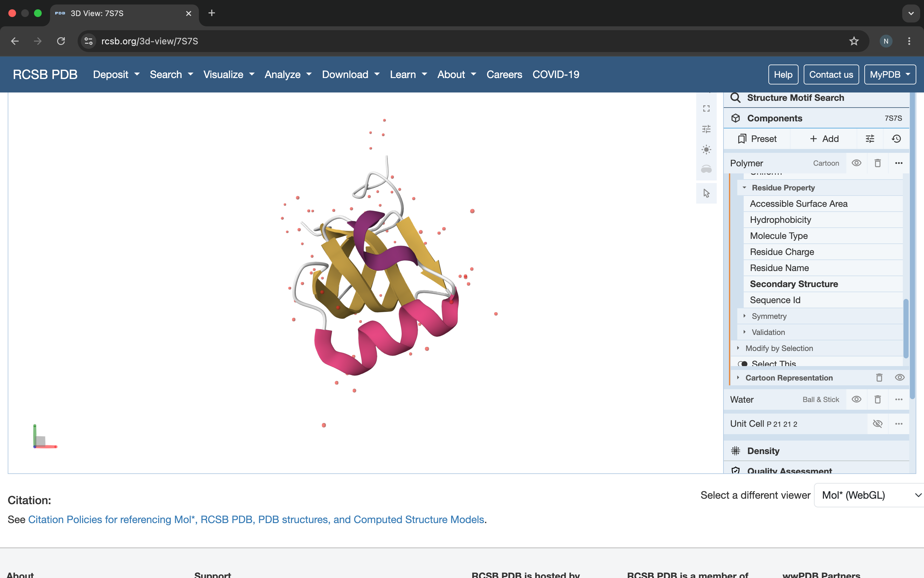The image size is (924, 578).
Task: Open the About menu
Action: click(x=457, y=74)
